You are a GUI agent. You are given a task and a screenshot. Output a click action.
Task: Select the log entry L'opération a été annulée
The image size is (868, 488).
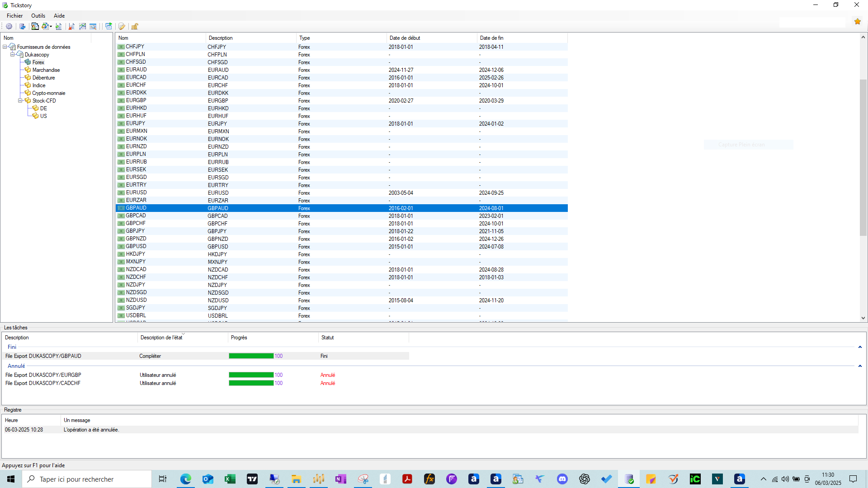pyautogui.click(x=430, y=430)
